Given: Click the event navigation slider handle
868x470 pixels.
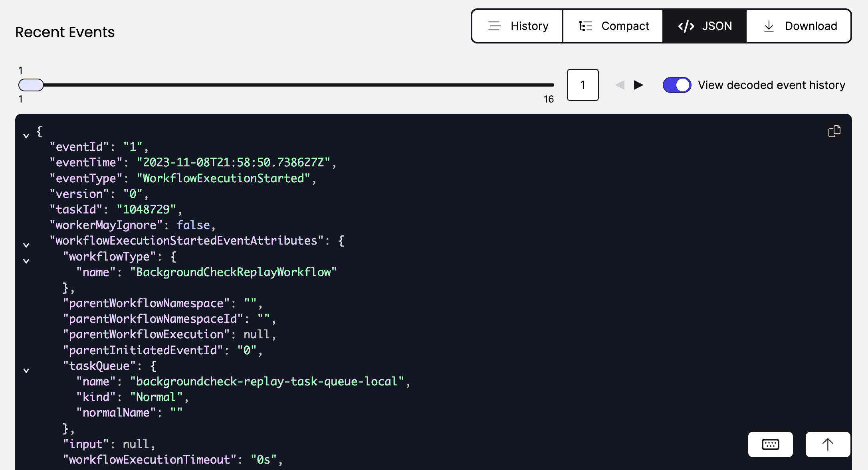Looking at the screenshot, I should coord(31,85).
